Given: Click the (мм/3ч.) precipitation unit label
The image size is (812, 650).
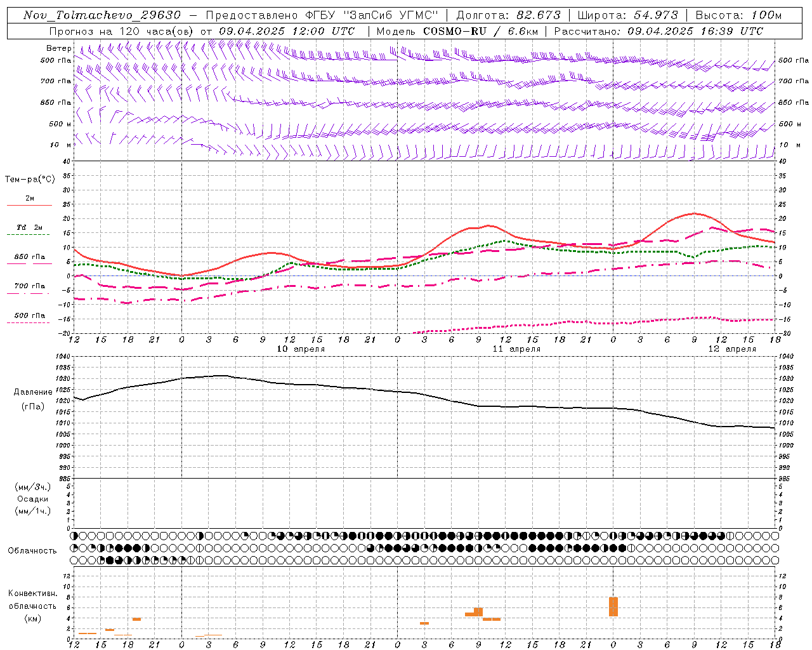Looking at the screenshot, I should point(33,487).
